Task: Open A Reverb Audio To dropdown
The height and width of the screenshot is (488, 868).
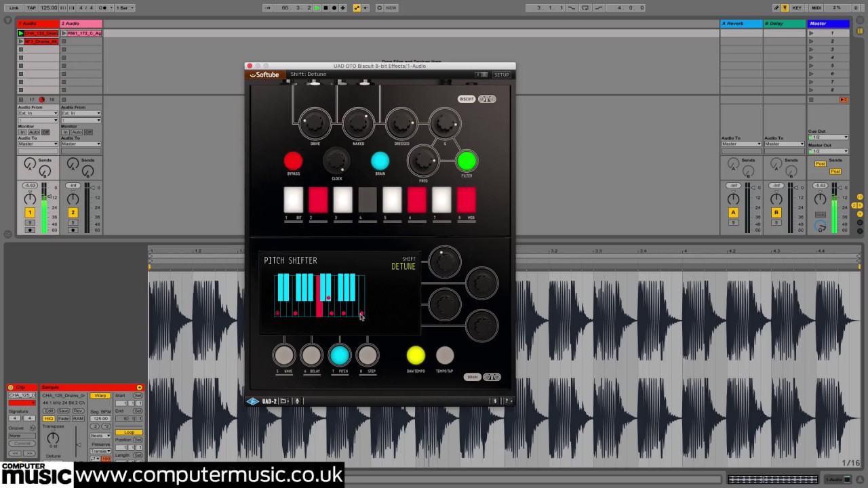Action: coord(741,144)
